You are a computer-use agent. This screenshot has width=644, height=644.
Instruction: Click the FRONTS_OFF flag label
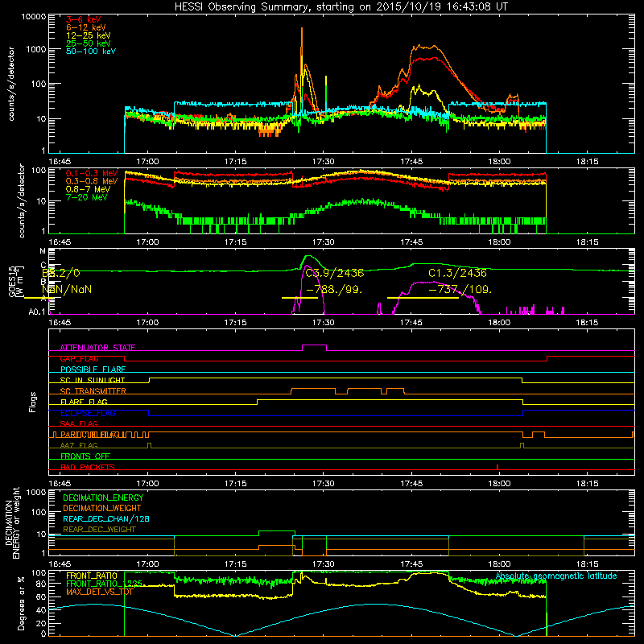pyautogui.click(x=85, y=456)
